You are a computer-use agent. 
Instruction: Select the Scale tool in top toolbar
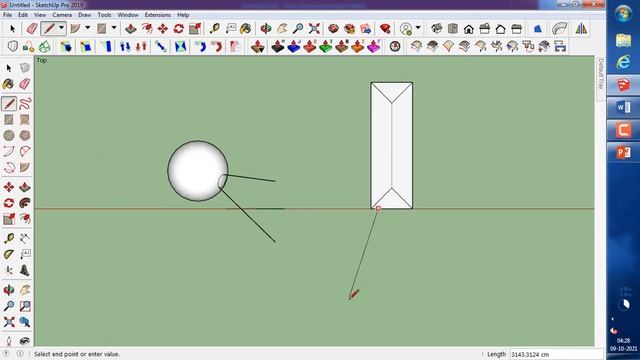195,29
